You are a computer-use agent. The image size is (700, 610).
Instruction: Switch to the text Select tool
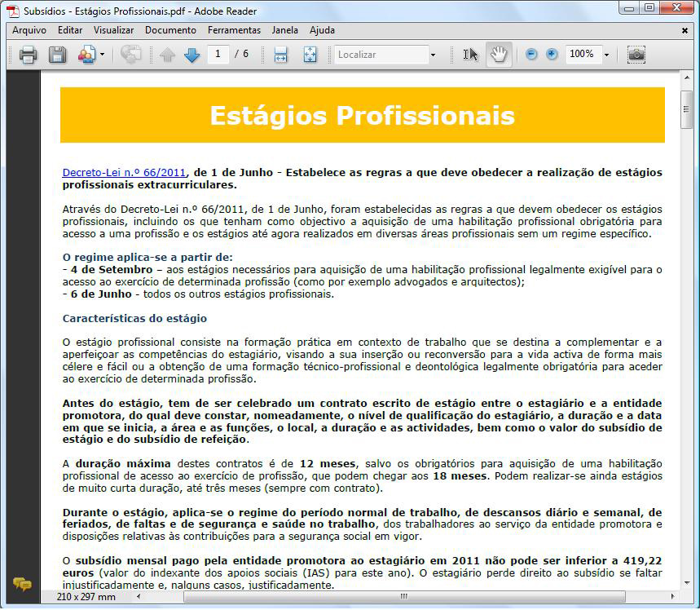(x=470, y=55)
